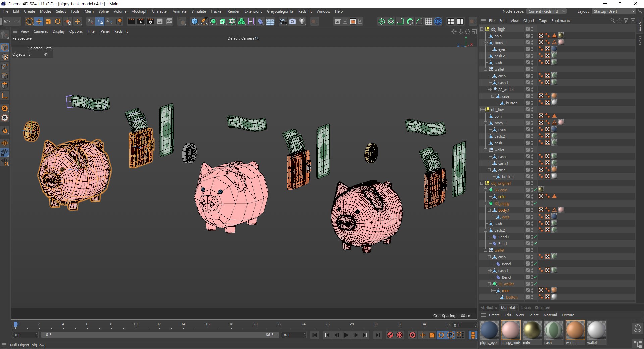Open the Spline Pen tool
This screenshot has width=644, height=349.
coord(204,22)
